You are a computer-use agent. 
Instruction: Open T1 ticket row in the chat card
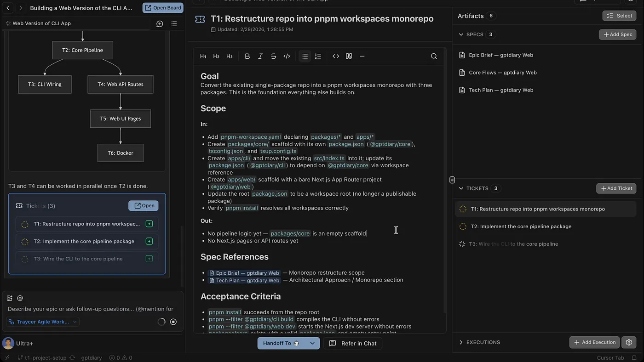click(87, 224)
